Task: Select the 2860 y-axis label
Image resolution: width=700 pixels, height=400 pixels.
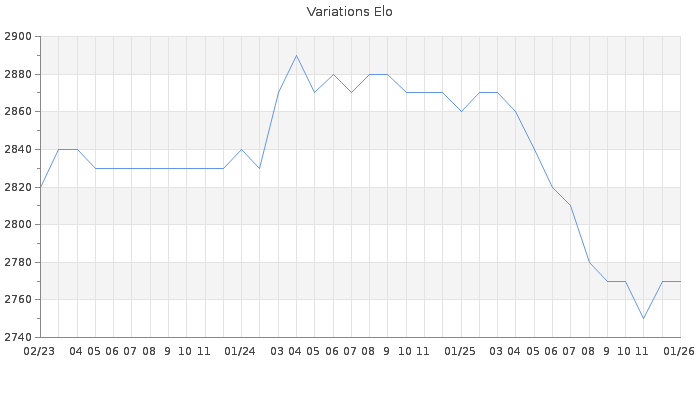Action: [x=18, y=112]
